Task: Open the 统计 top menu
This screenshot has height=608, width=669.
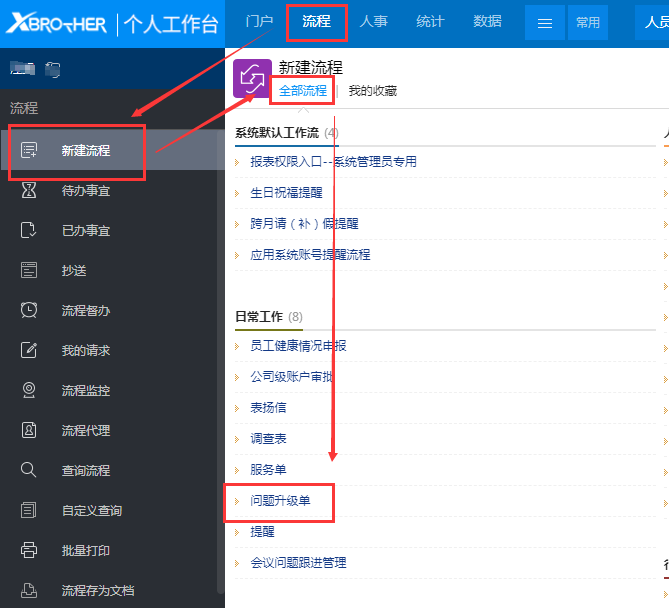Action: pos(430,21)
